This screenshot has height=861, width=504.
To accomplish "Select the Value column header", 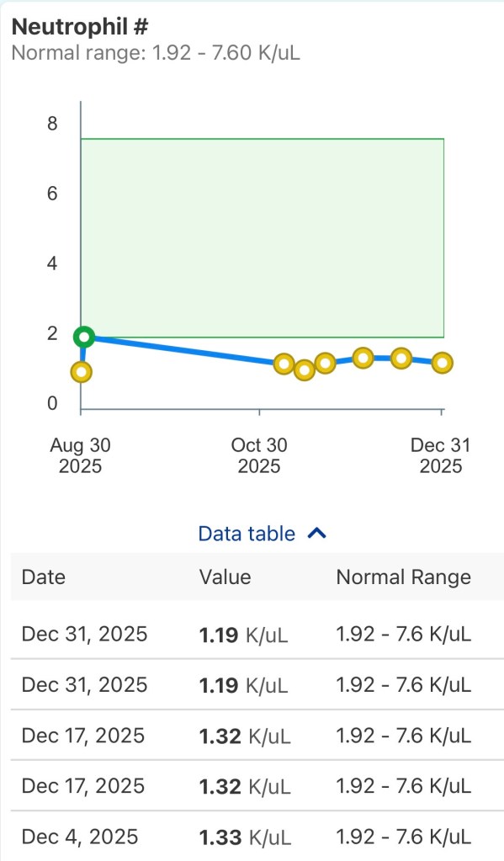I will (x=224, y=577).
